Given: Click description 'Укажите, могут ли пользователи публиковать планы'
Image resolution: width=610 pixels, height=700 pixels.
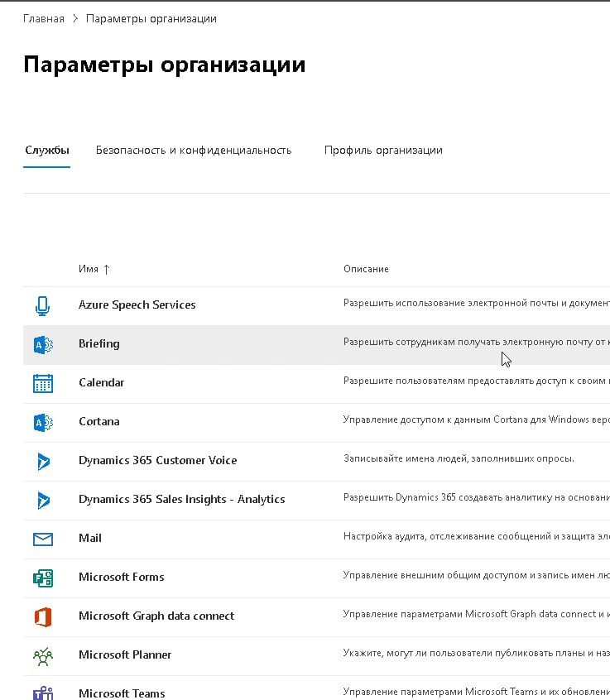Looking at the screenshot, I should coord(477,653).
